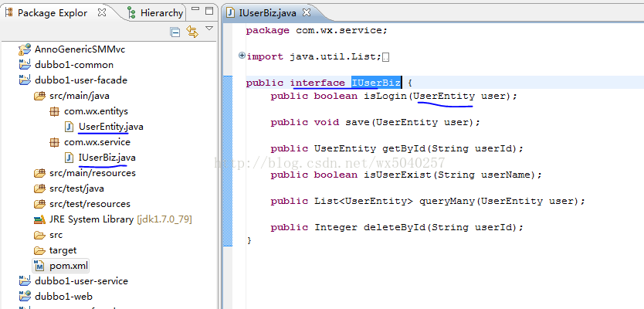Maximize the Package Explorer view
The image size is (644, 309).
pos(209,10)
